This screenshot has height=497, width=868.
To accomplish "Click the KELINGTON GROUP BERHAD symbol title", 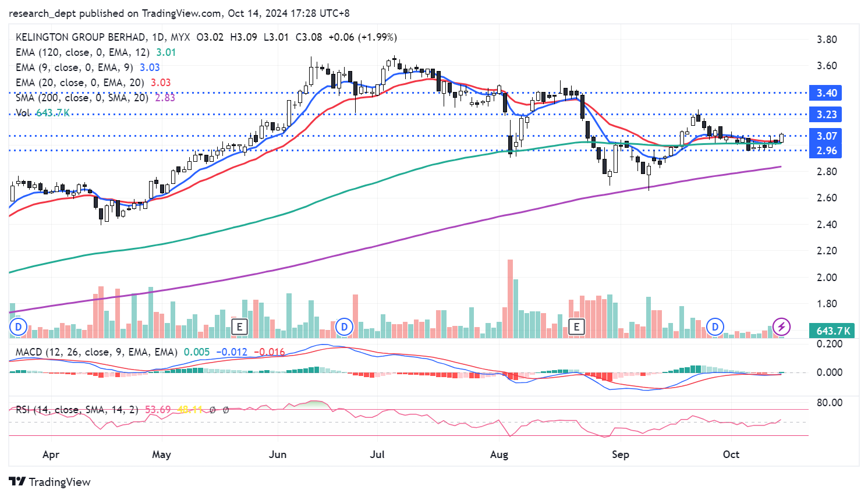I will (81, 37).
